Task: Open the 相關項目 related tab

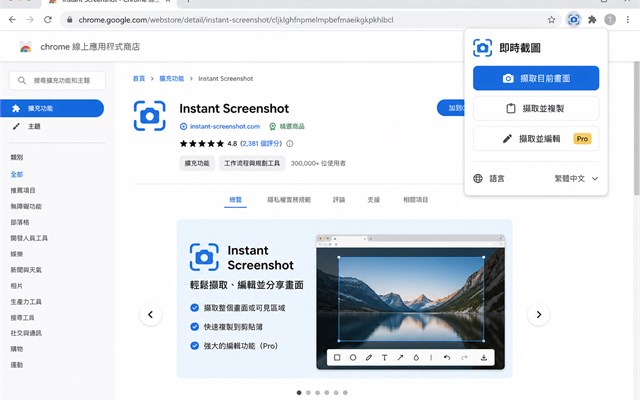Action: tap(416, 200)
